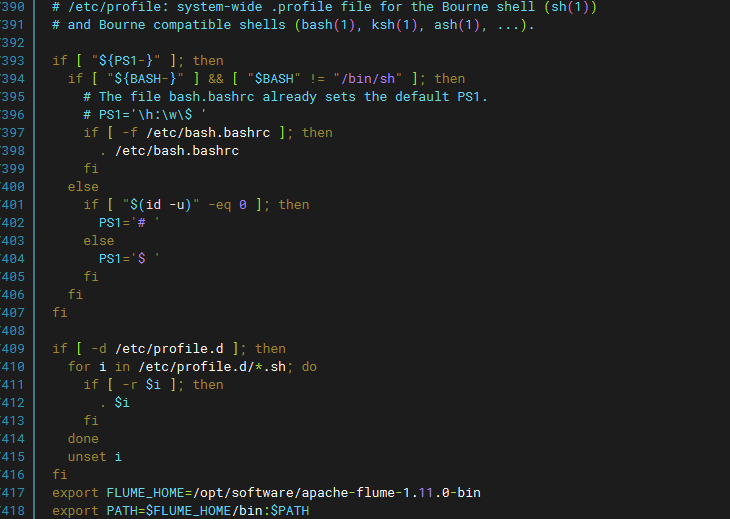
Task: Click 'if [ "$(id -u)" -eq 0 ]' line
Action: click(x=196, y=205)
